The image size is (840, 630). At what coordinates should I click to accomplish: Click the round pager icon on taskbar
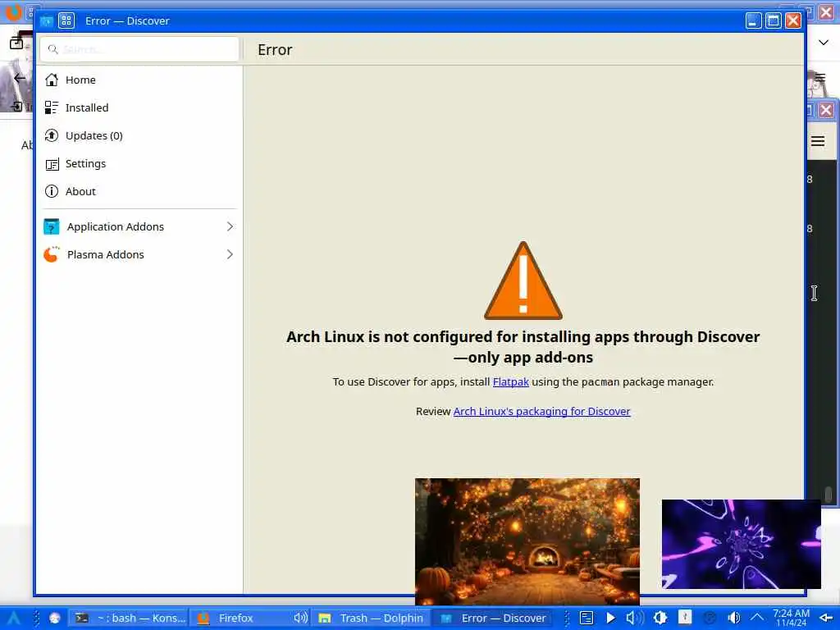(x=55, y=619)
